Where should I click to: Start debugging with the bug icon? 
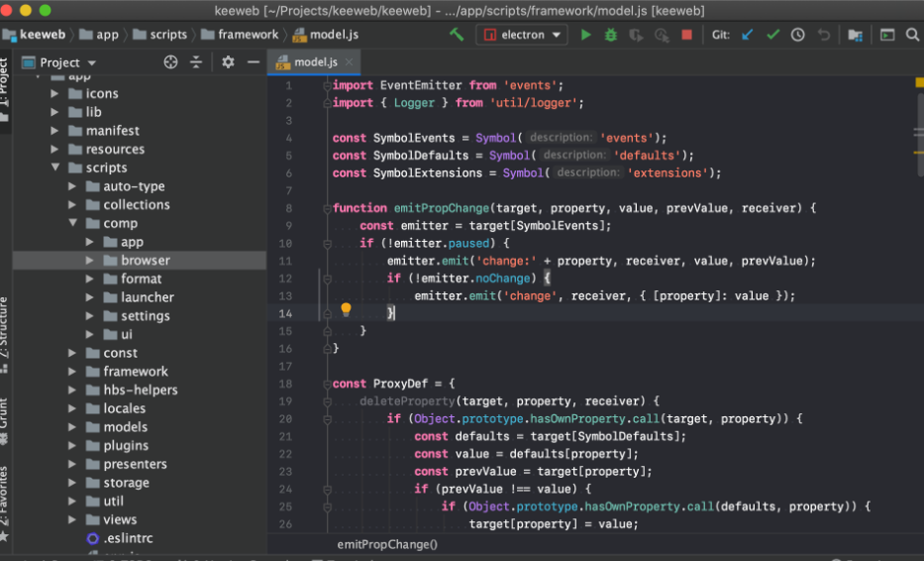[x=610, y=35]
